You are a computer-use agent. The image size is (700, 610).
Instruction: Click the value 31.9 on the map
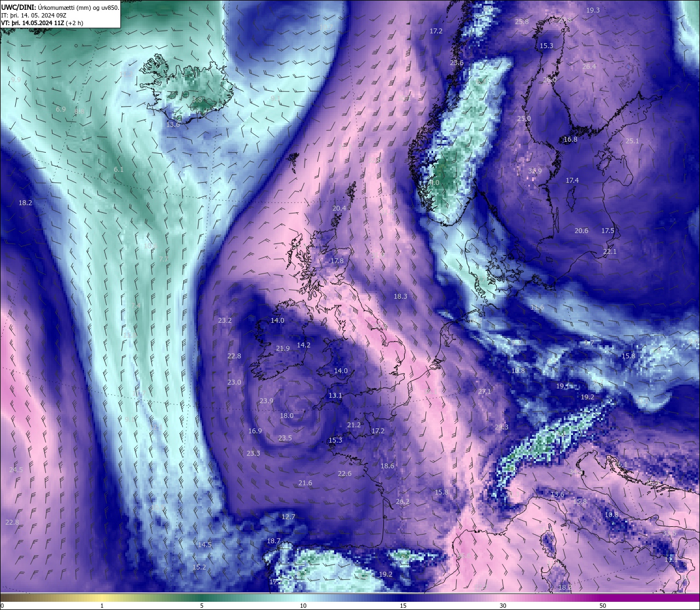(535, 171)
